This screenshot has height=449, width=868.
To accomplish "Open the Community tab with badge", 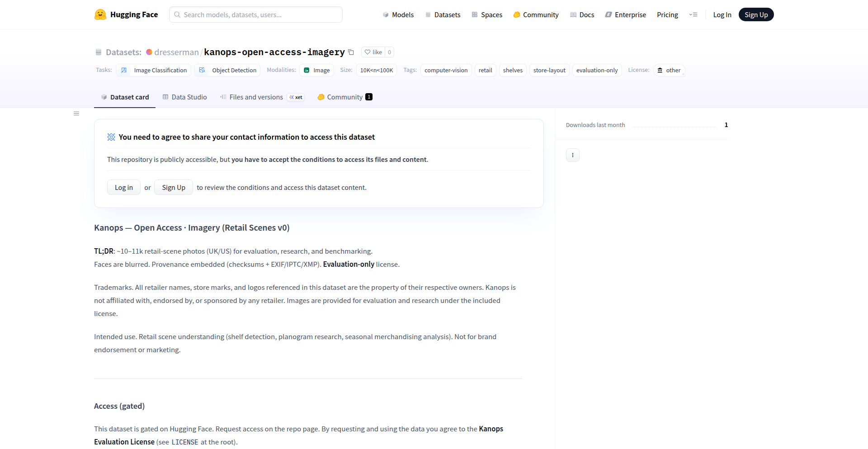I will tap(344, 97).
